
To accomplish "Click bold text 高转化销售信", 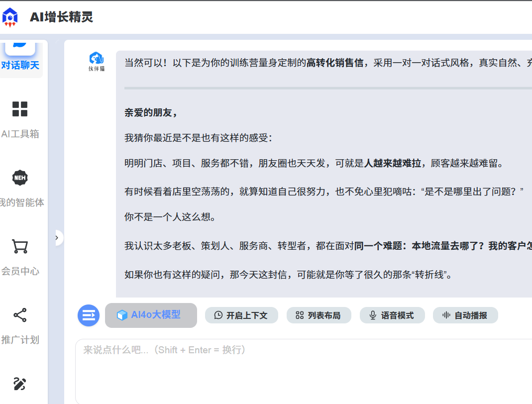I will (x=335, y=63).
